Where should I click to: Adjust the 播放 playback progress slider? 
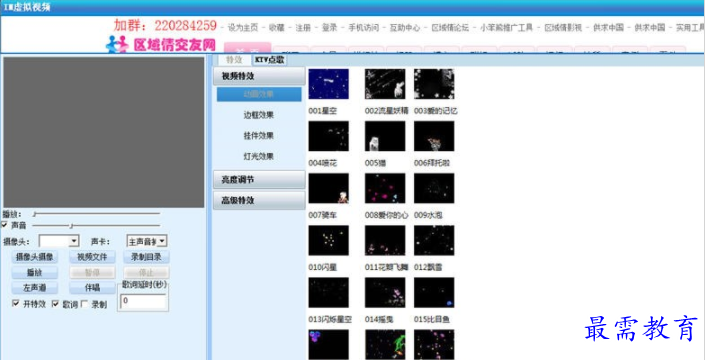[96, 214]
